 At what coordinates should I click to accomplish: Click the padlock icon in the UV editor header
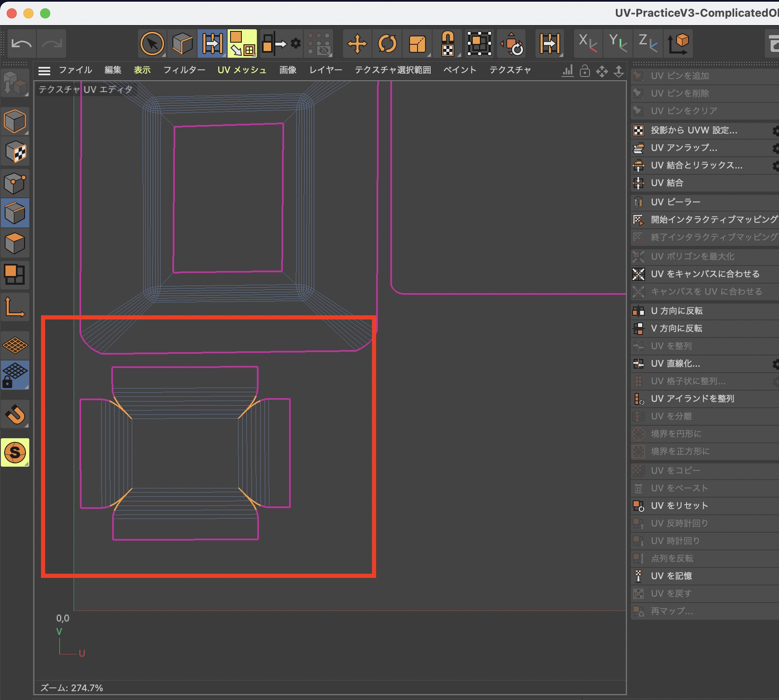coord(585,71)
